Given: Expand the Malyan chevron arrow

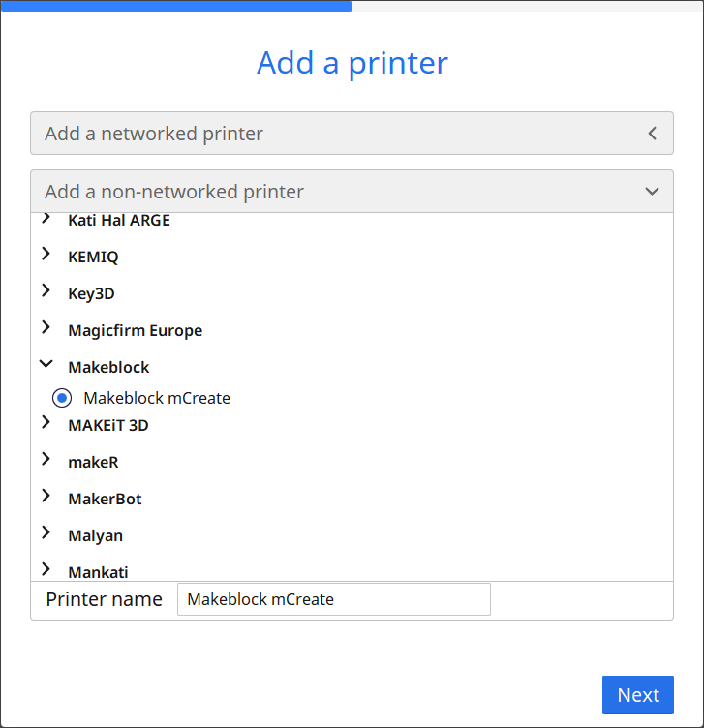Looking at the screenshot, I should 46,533.
